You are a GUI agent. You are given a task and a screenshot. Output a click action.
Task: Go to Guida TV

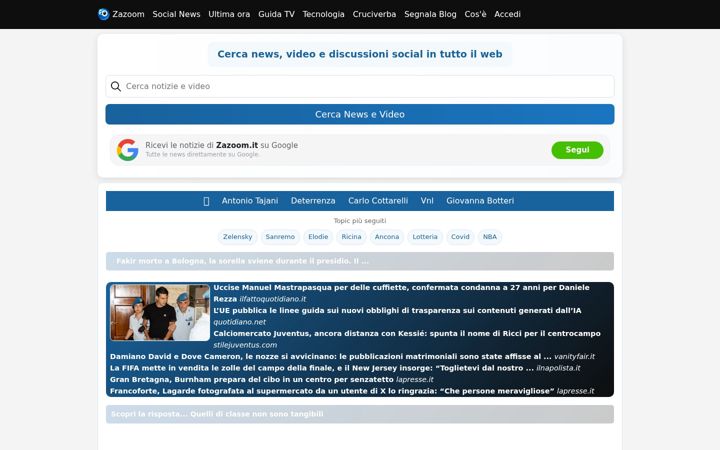276,14
